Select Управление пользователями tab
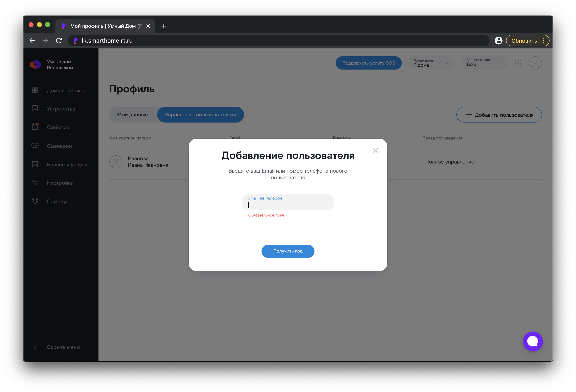The width and height of the screenshot is (576, 392). (200, 114)
